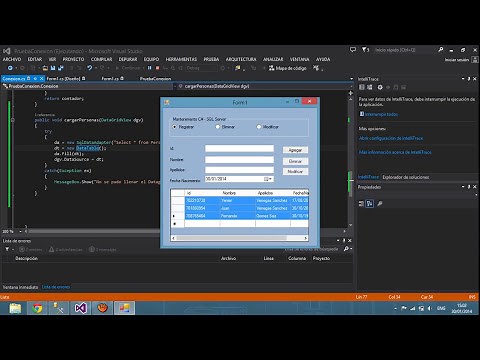The width and height of the screenshot is (480, 360).
Task: Open the ARQUITECTURA menu
Action: point(241,59)
